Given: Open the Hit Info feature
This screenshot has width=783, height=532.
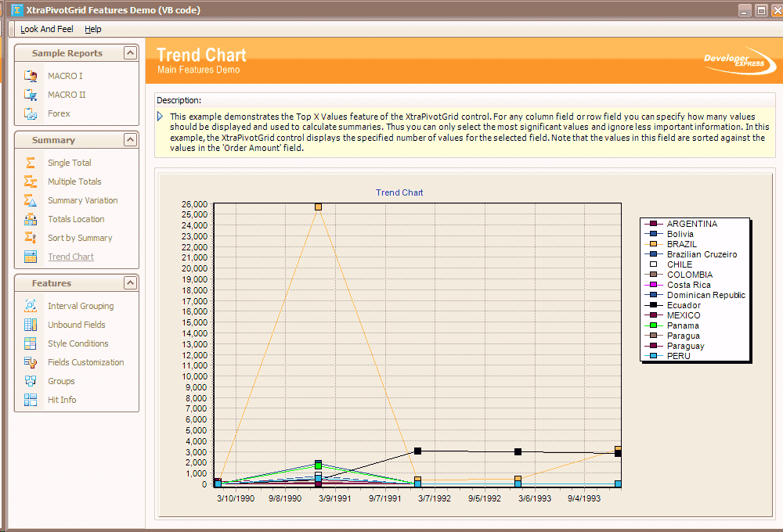Looking at the screenshot, I should 62,400.
